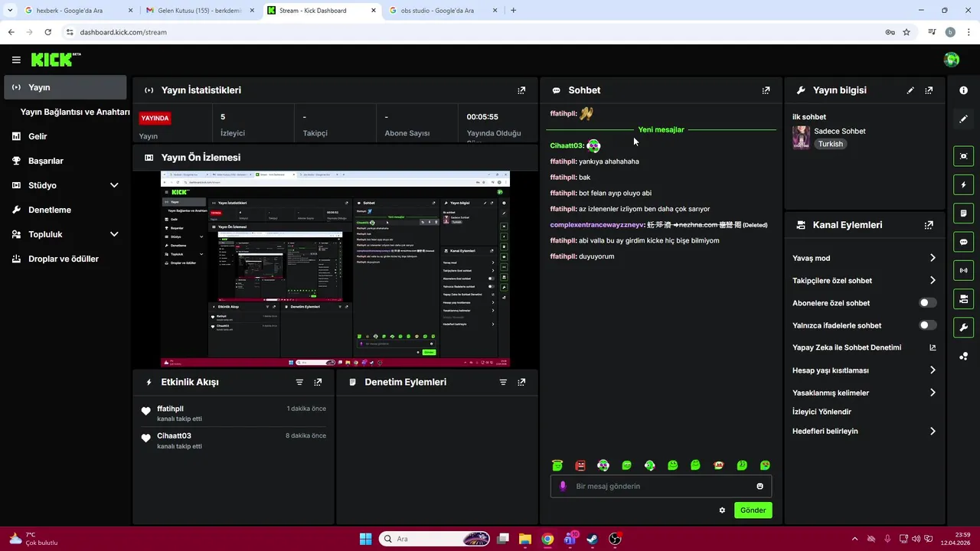Insert the mushroom hat frog emote
Viewport: 980px width, 551px height.
click(718, 465)
